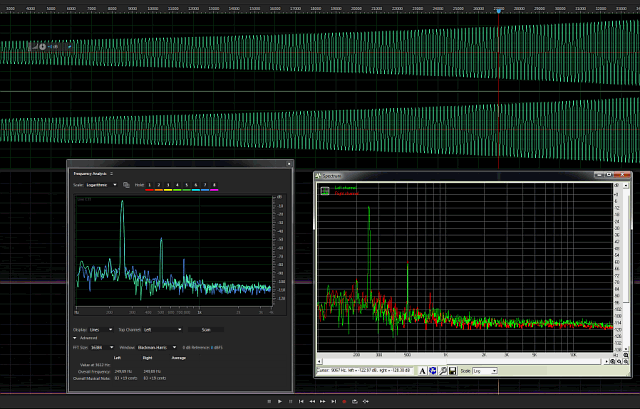This screenshot has width=640, height=409.
Task: Click the Fast Forward transport icon
Action: click(323, 401)
